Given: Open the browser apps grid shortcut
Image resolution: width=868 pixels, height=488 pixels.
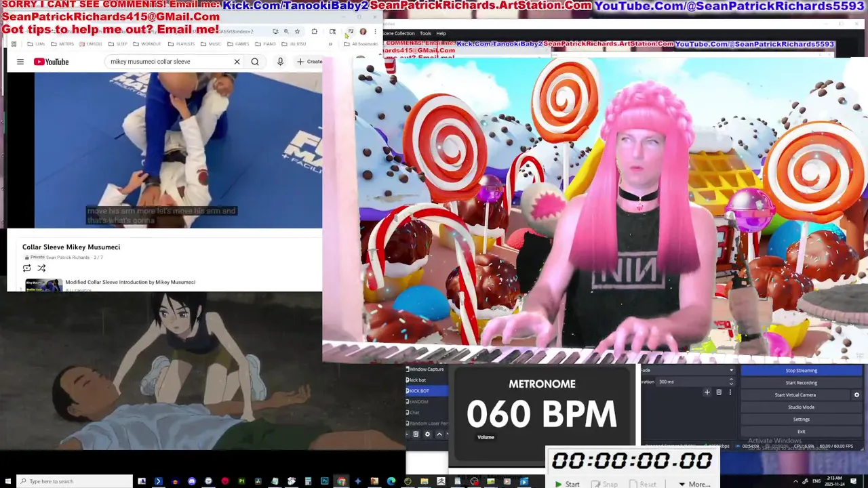Looking at the screenshot, I should 14,44.
